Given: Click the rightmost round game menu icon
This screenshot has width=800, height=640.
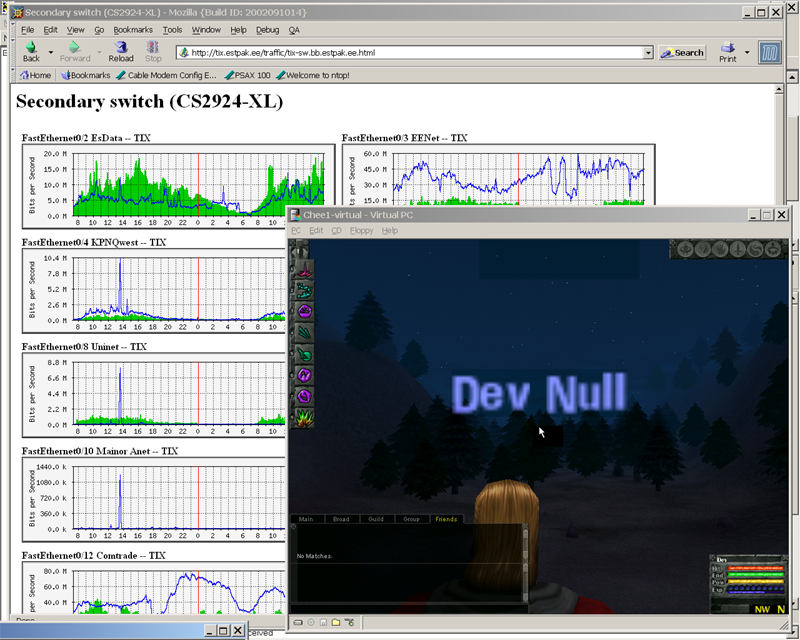Looking at the screenshot, I should point(774,249).
